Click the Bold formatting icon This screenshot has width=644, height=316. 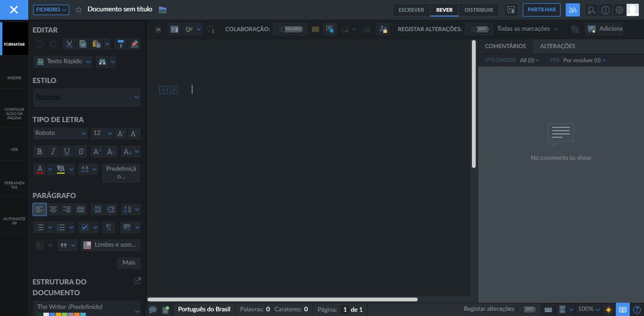[x=39, y=152]
